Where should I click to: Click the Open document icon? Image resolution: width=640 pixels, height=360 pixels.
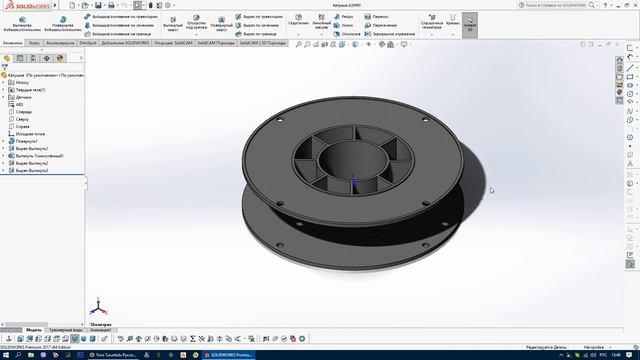(85, 5)
